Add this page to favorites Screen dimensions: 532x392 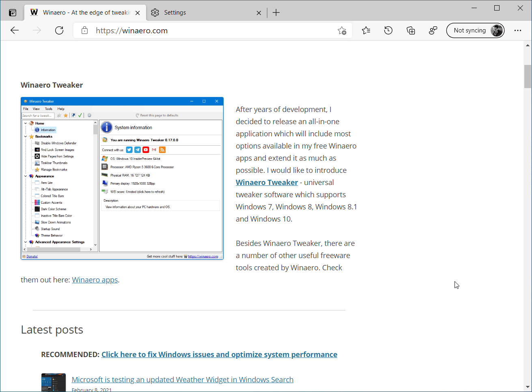pyautogui.click(x=342, y=30)
